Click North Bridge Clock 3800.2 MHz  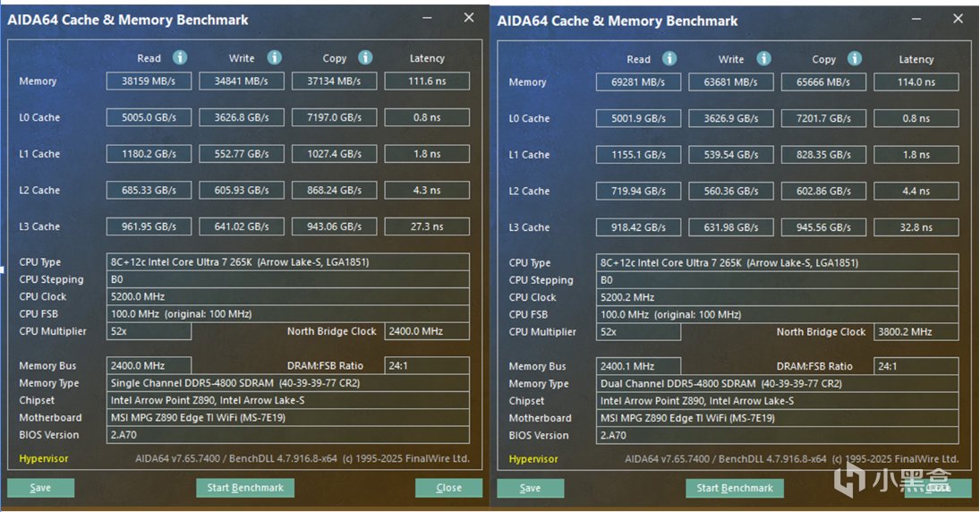coord(916,332)
